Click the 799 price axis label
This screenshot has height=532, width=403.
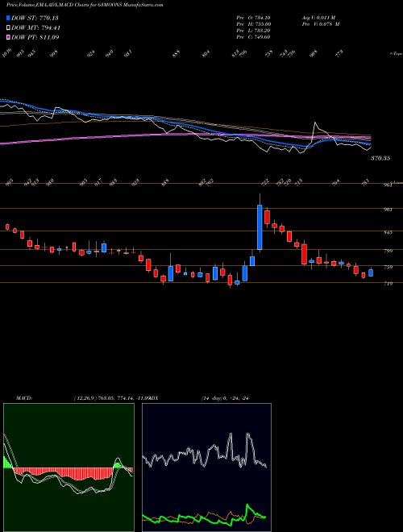tap(388, 251)
